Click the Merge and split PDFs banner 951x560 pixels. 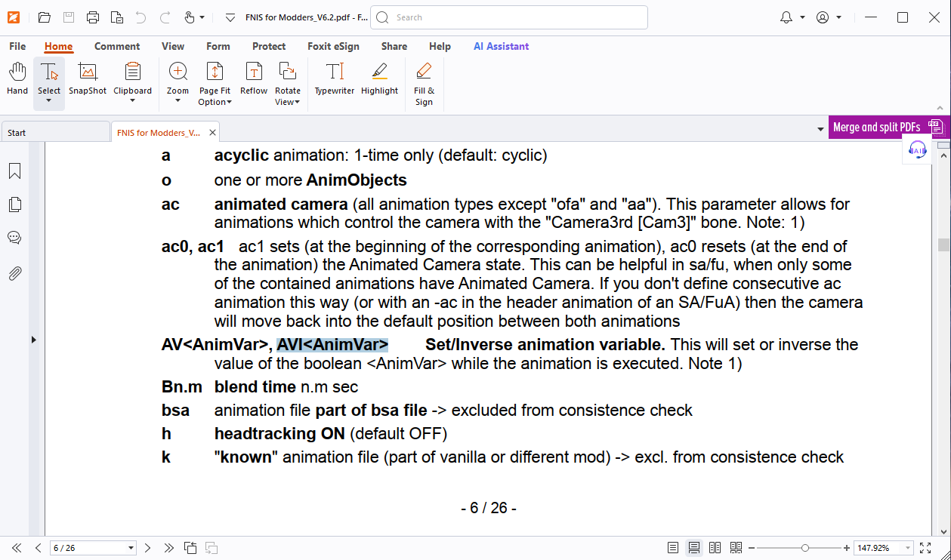[889, 127]
